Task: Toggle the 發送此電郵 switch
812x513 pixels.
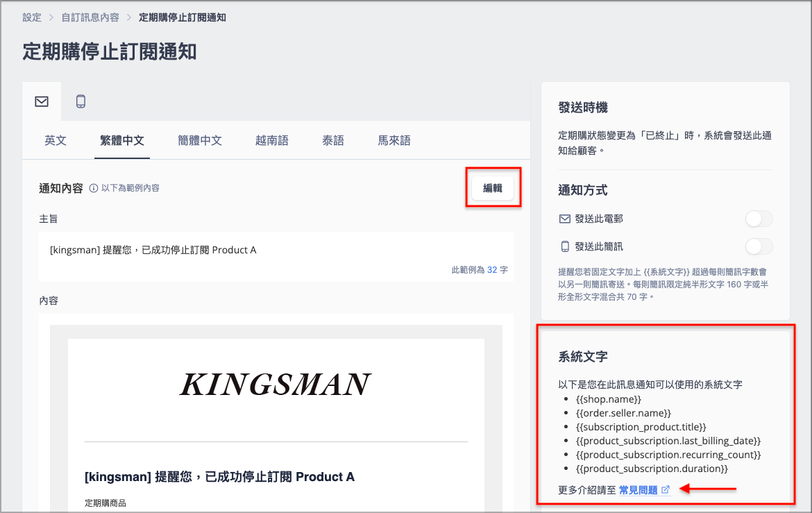Action: point(759,219)
